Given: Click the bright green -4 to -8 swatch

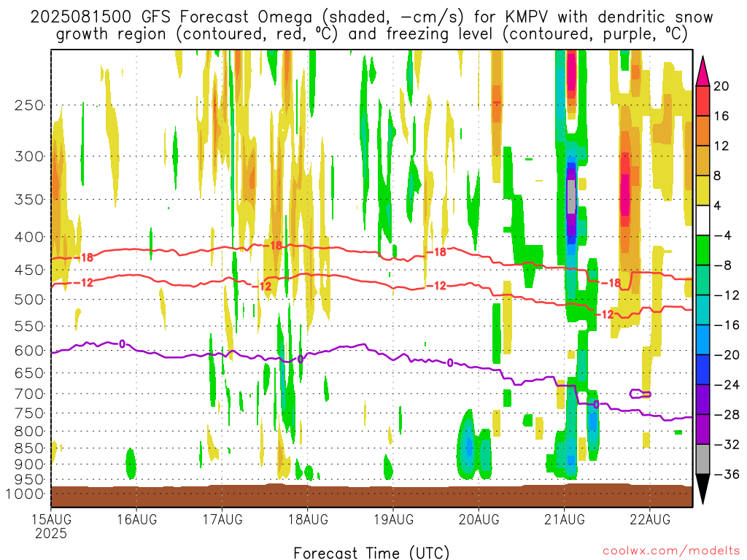Looking at the screenshot, I should point(703,251).
